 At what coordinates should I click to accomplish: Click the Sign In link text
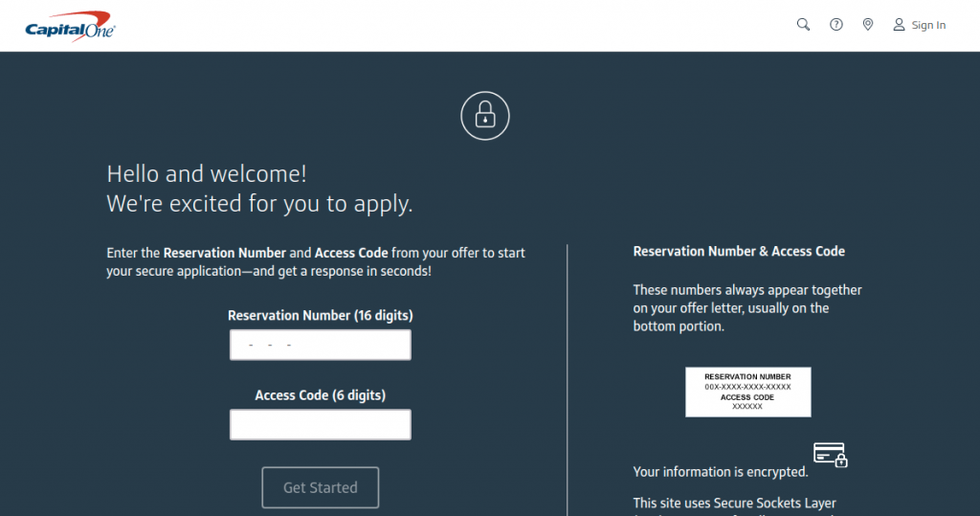pyautogui.click(x=928, y=26)
